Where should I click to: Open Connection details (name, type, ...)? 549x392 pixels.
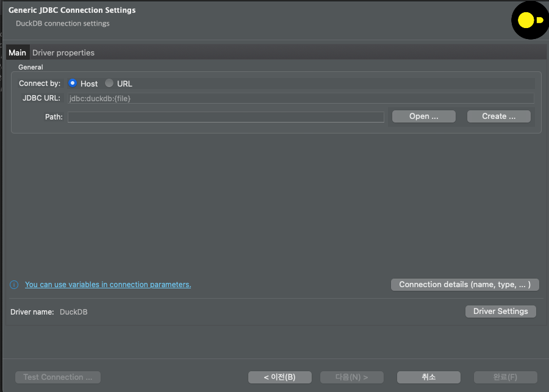tap(465, 285)
